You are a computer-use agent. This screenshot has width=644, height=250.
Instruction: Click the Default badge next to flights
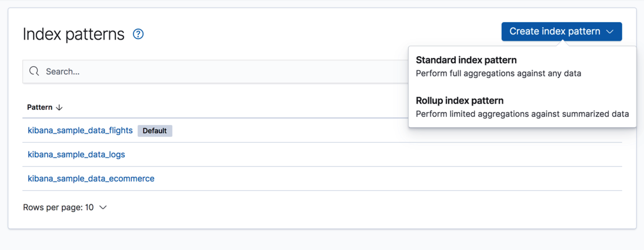[155, 131]
